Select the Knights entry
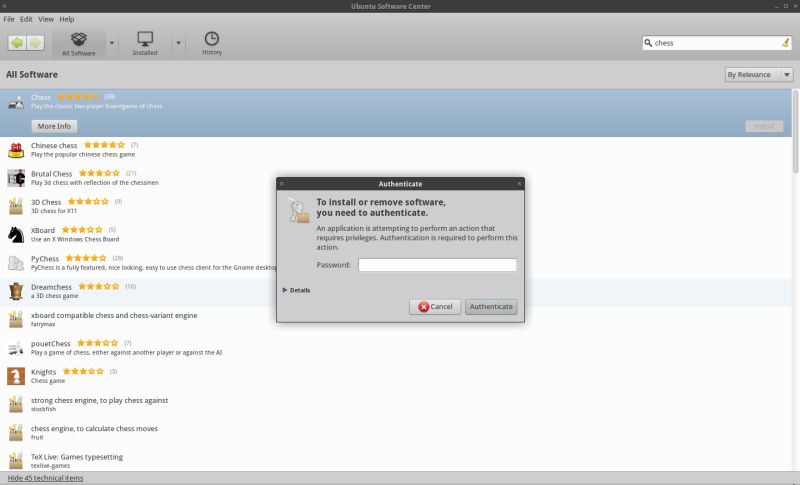The width and height of the screenshot is (800, 485). pyautogui.click(x=395, y=376)
